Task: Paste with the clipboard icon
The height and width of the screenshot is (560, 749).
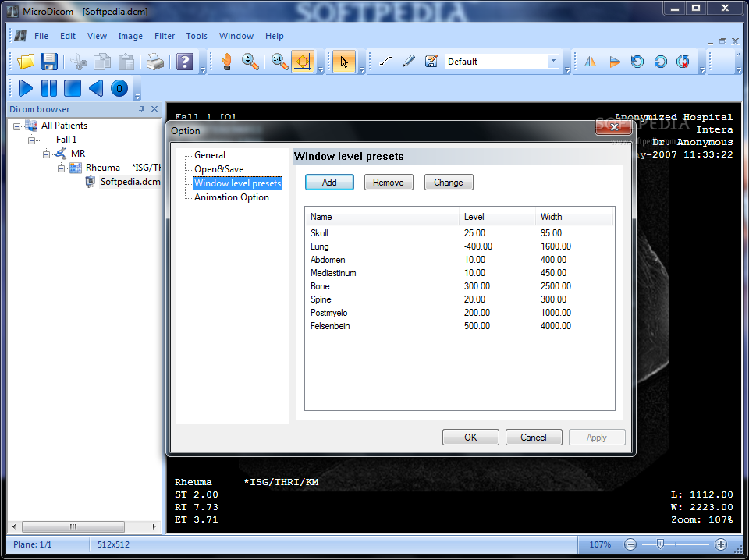Action: pyautogui.click(x=126, y=62)
